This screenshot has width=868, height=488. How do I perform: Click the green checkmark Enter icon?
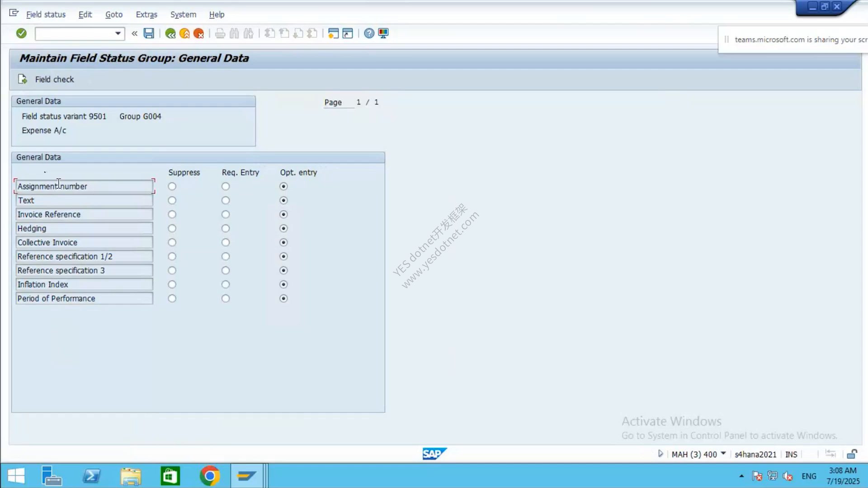[x=21, y=33]
